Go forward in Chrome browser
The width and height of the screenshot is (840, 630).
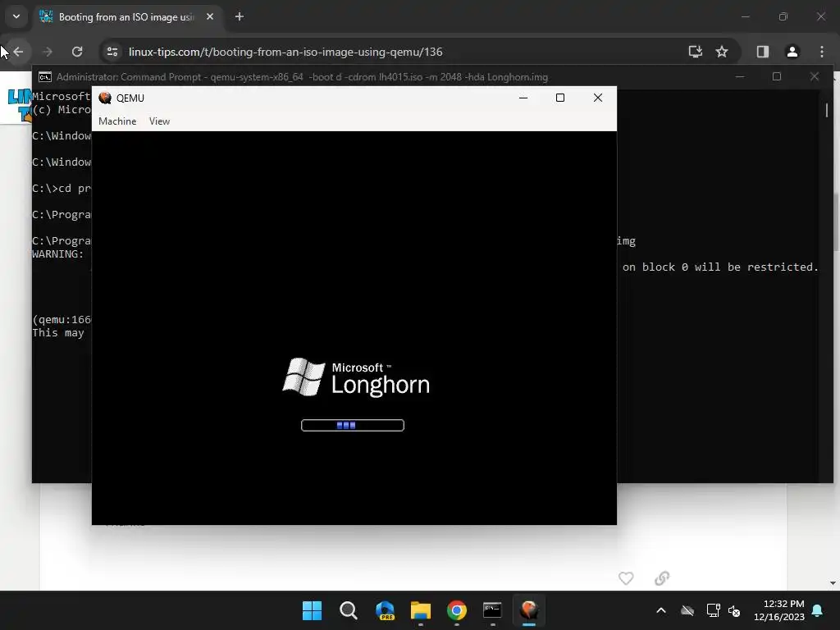(x=47, y=52)
